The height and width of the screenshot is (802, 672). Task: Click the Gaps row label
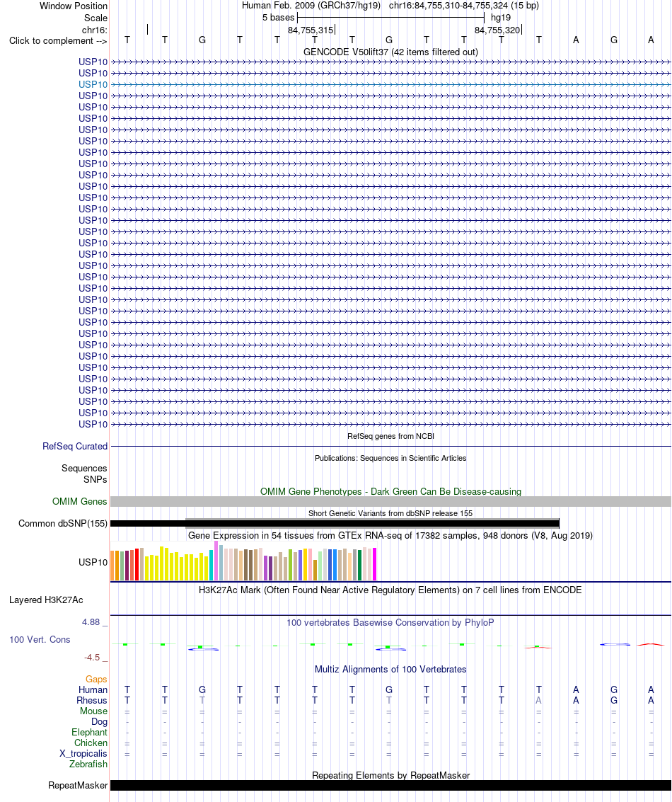click(x=96, y=680)
